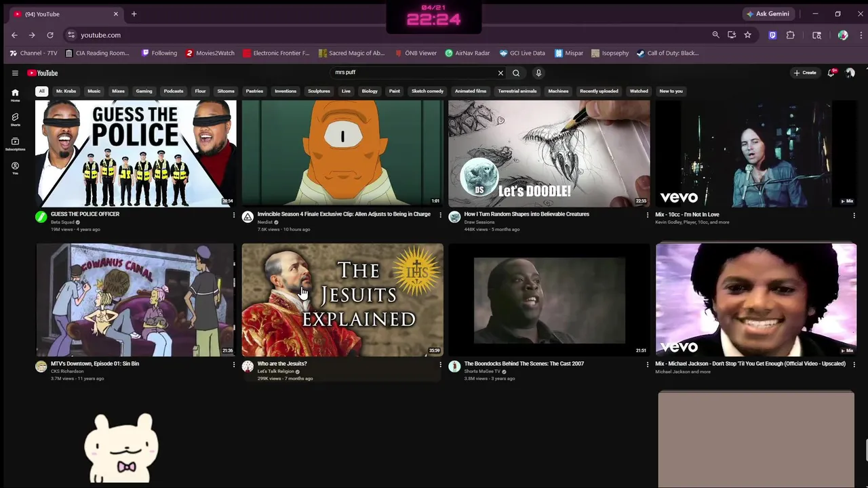The image size is (868, 488).
Task: Open the GCI Live Data bookmark
Action: [522, 53]
